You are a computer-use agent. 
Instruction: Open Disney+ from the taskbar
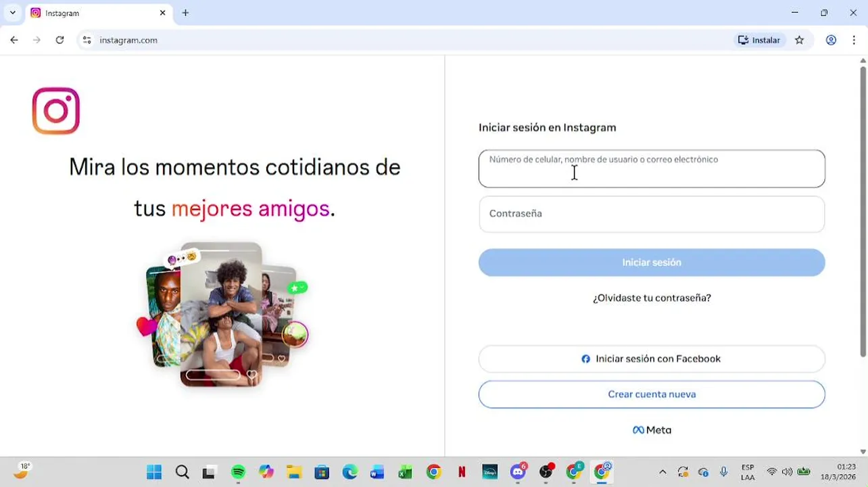tap(490, 472)
